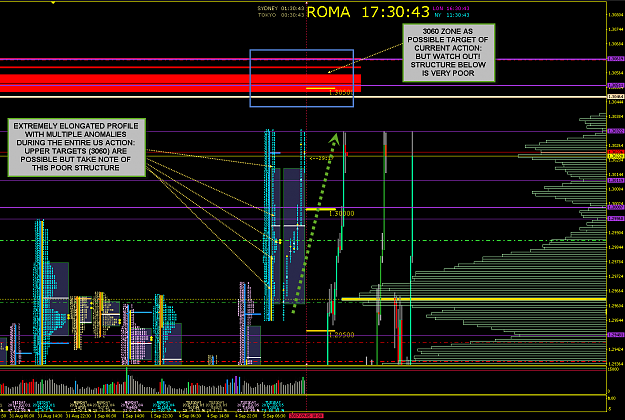
Task: Click the ROMA 17:30:43 clock label
Action: 368,12
